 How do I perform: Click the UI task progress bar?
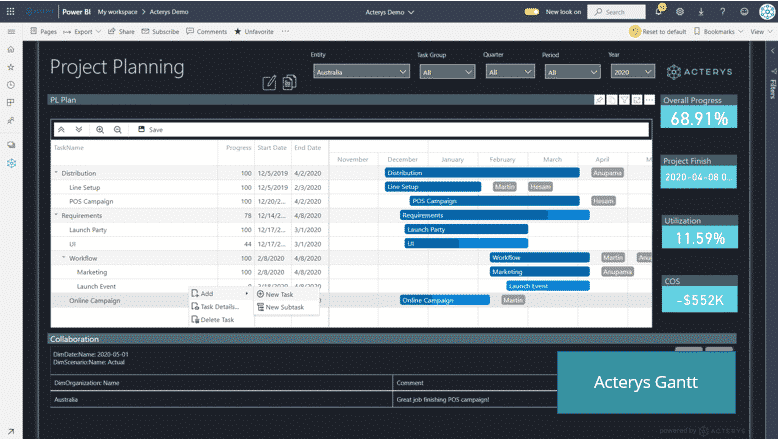point(465,243)
